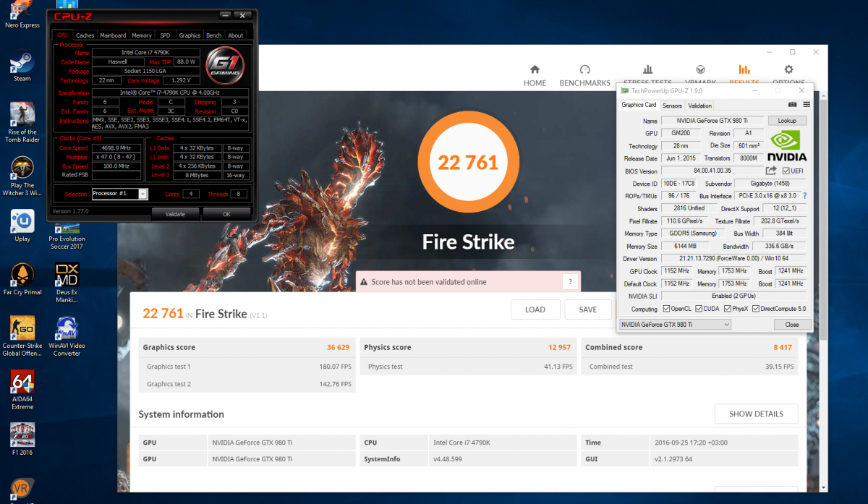Click the Bus Interface question mark
Image resolution: width=868 pixels, height=504 pixels.
pyautogui.click(x=804, y=196)
